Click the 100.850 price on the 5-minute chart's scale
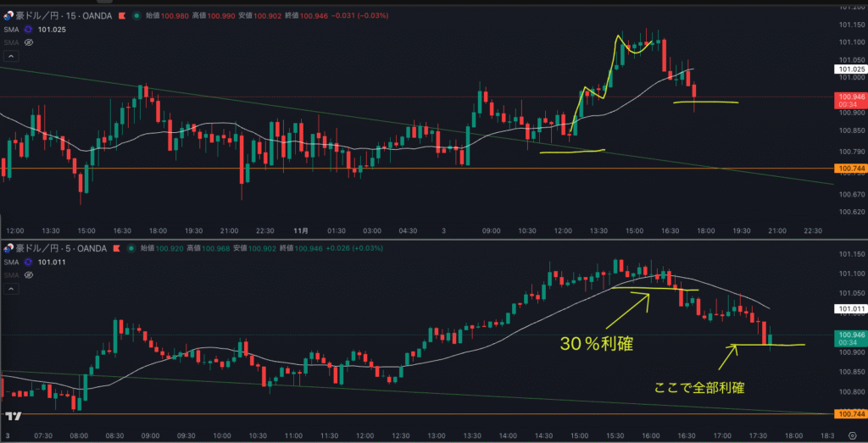868x443 pixels. [x=851, y=372]
